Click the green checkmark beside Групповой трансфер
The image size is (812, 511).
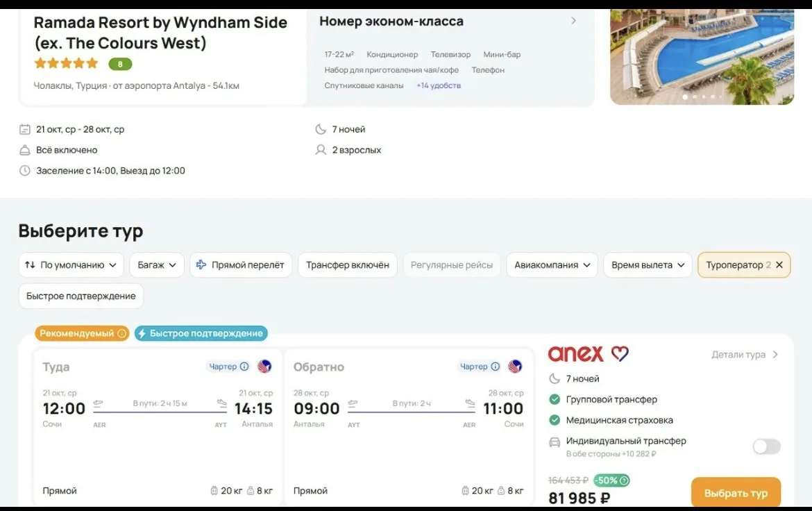(x=555, y=400)
